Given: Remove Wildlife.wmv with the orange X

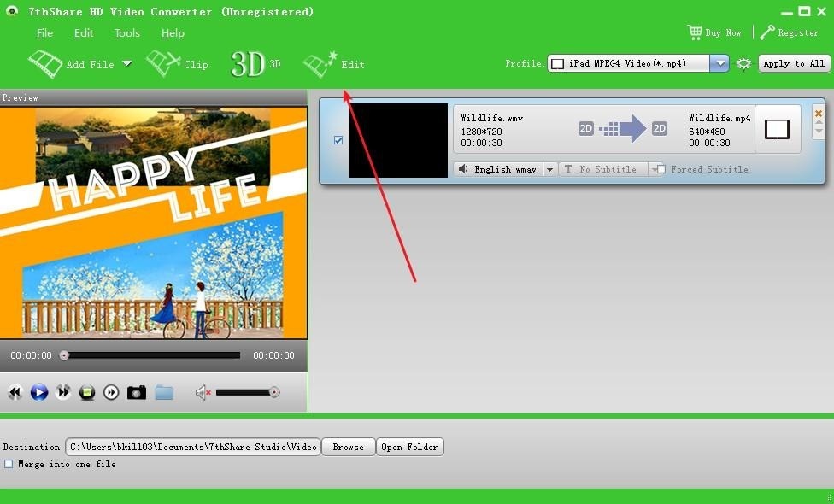Looking at the screenshot, I should click(x=819, y=114).
